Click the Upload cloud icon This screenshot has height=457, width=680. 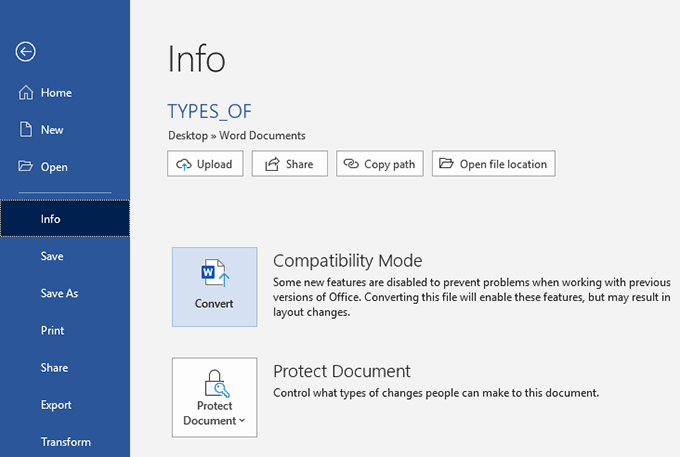coord(183,164)
